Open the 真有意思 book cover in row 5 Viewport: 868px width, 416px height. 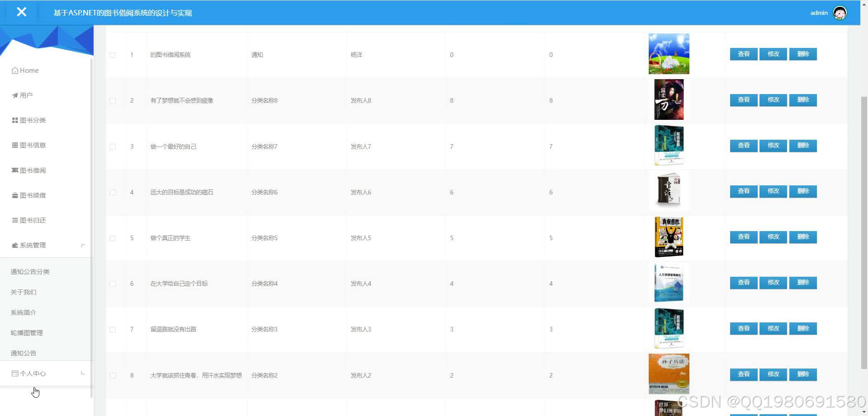[x=669, y=237]
